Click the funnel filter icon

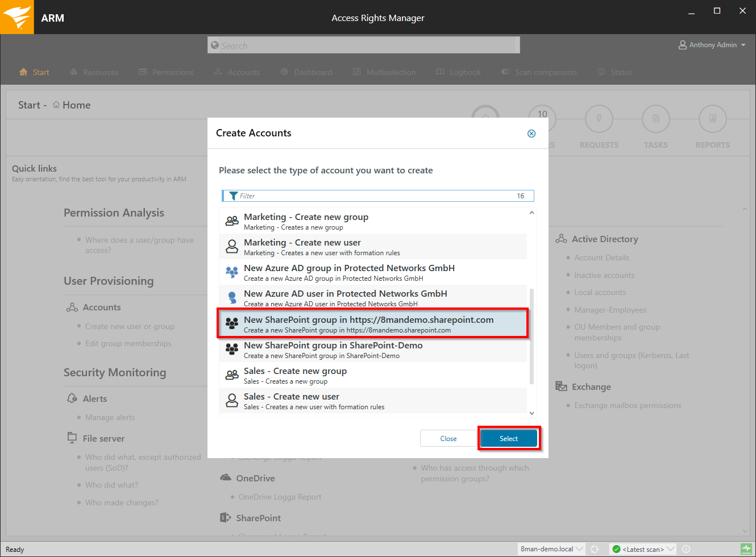233,196
